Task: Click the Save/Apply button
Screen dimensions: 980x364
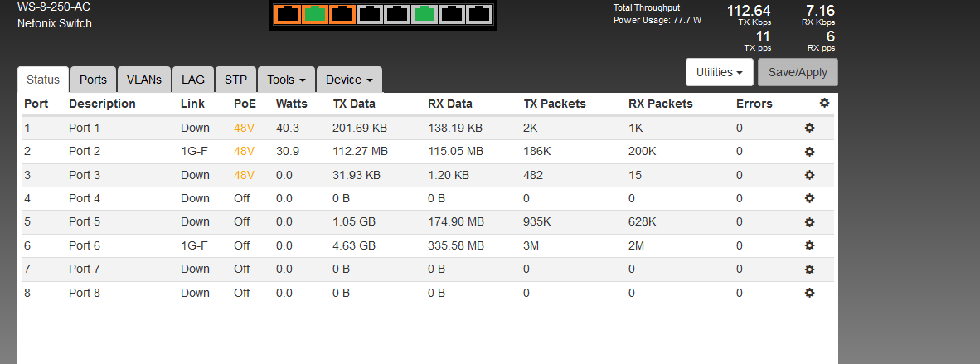Action: [x=798, y=72]
